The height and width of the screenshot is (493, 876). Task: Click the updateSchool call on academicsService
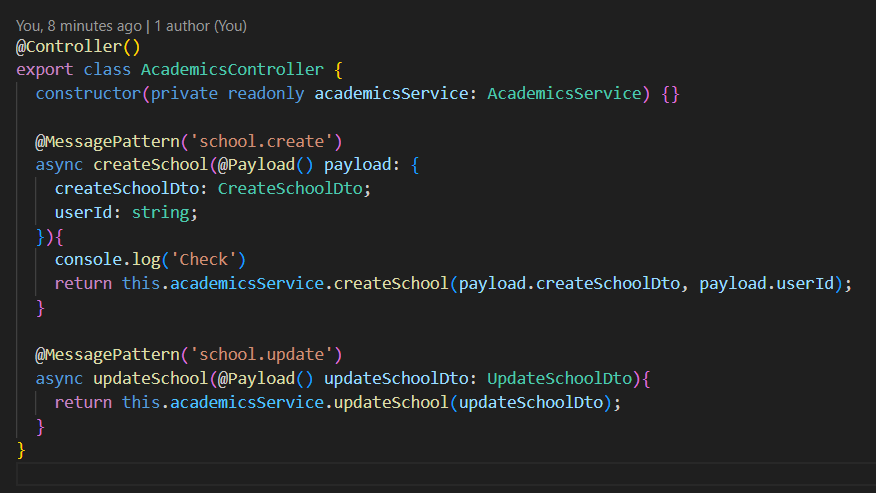pyautogui.click(x=391, y=402)
